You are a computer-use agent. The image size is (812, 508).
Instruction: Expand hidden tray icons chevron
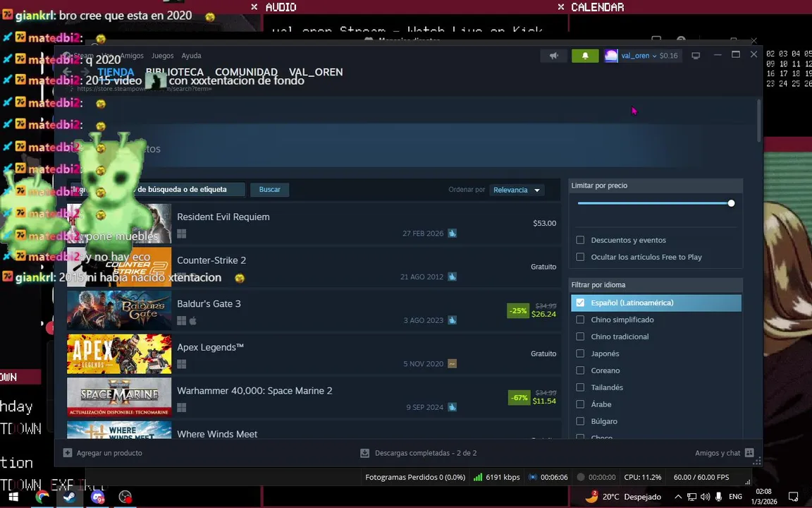pos(678,497)
